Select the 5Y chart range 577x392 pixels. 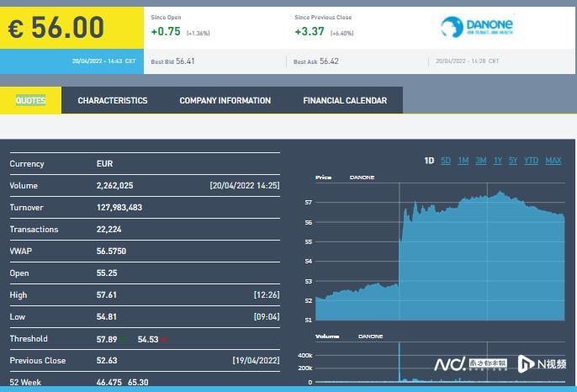(x=513, y=161)
